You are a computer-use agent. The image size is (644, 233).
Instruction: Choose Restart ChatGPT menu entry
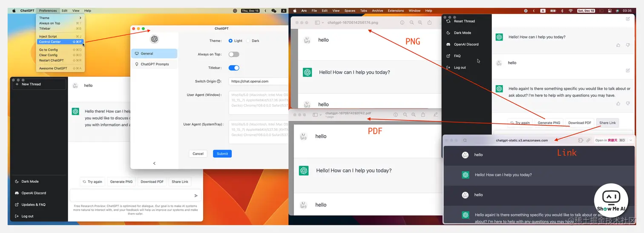(x=61, y=60)
